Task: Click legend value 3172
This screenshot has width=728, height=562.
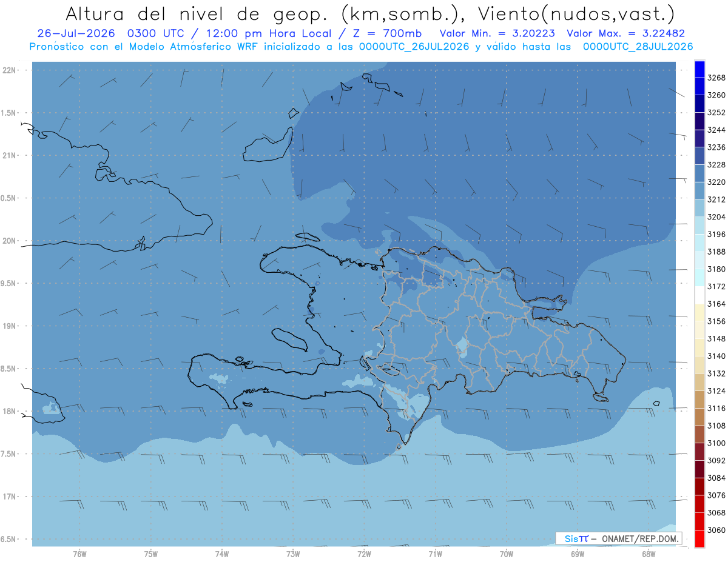Action: pyautogui.click(x=716, y=286)
